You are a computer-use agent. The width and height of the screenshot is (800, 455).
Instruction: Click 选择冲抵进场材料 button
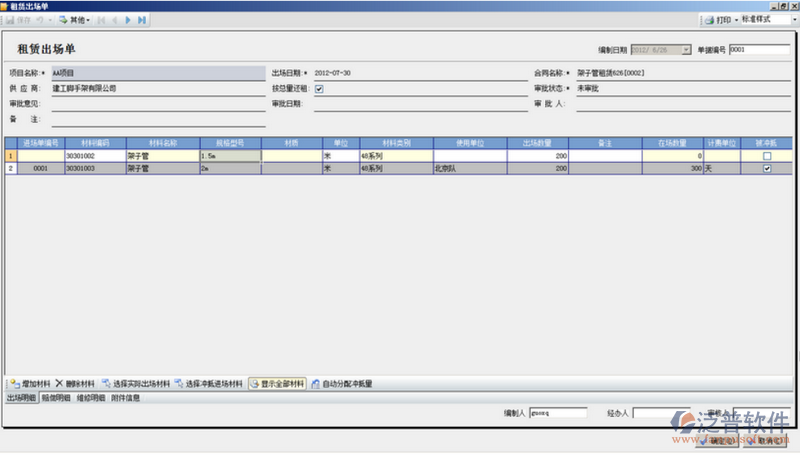tap(208, 384)
